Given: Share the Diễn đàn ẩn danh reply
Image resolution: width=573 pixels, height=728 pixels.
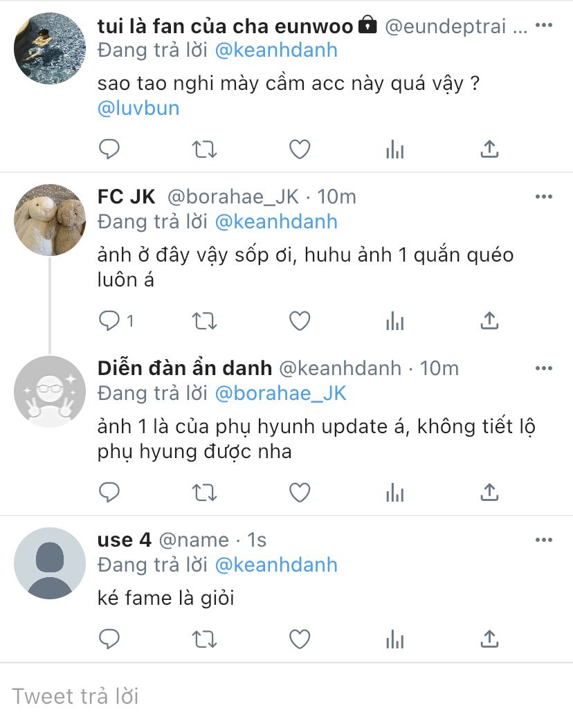Looking at the screenshot, I should (489, 492).
